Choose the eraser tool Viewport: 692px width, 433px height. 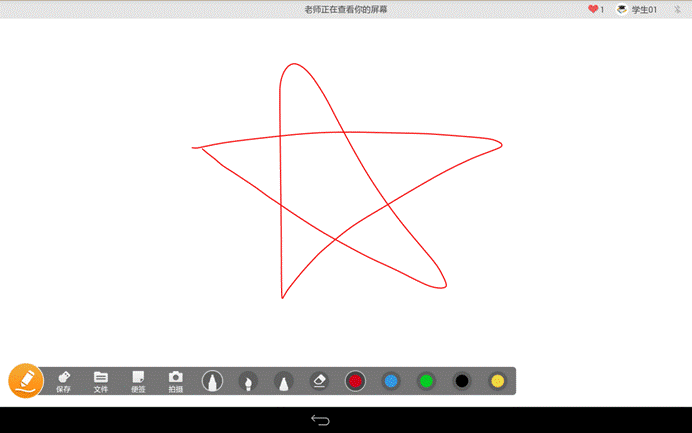tap(320, 381)
